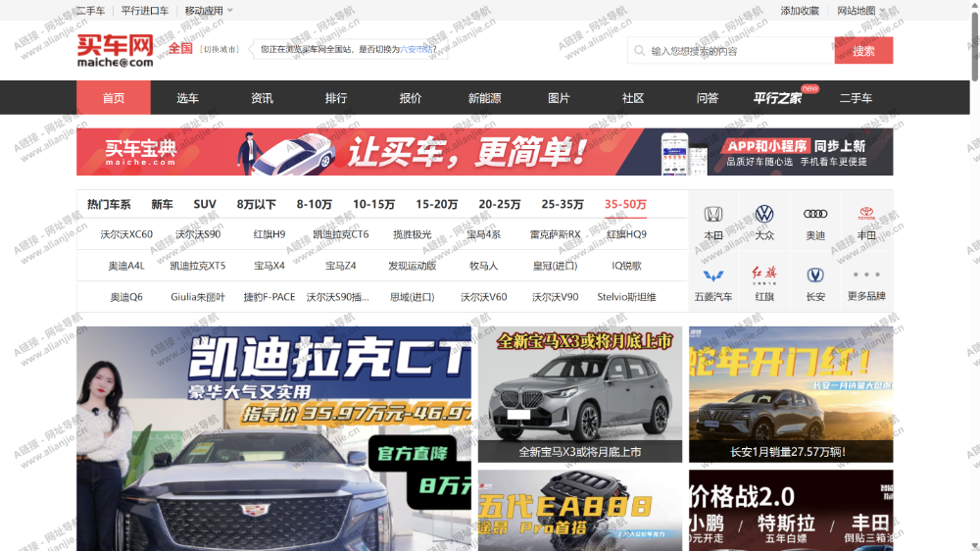Screen dimensions: 980x551
Task: Click the search magnifier icon
Action: click(x=639, y=51)
